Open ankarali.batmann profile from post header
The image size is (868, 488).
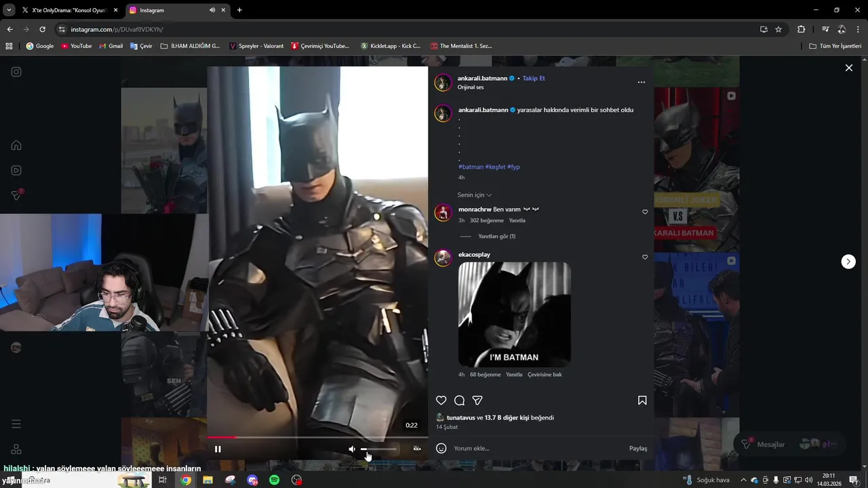tap(482, 78)
